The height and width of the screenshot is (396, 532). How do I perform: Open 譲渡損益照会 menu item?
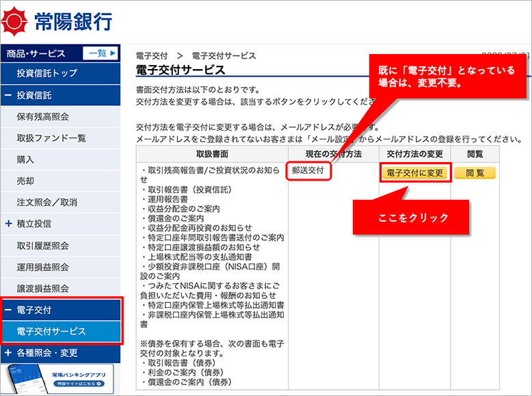61,289
